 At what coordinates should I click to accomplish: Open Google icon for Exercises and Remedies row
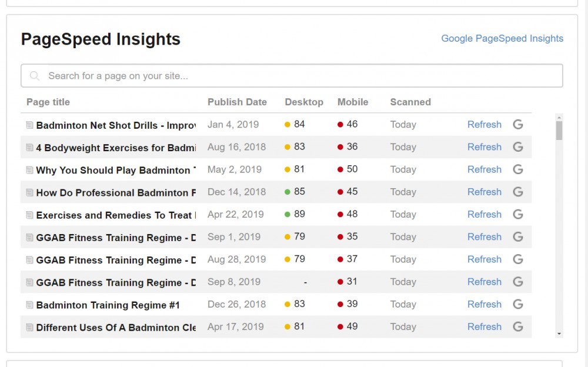pos(518,214)
